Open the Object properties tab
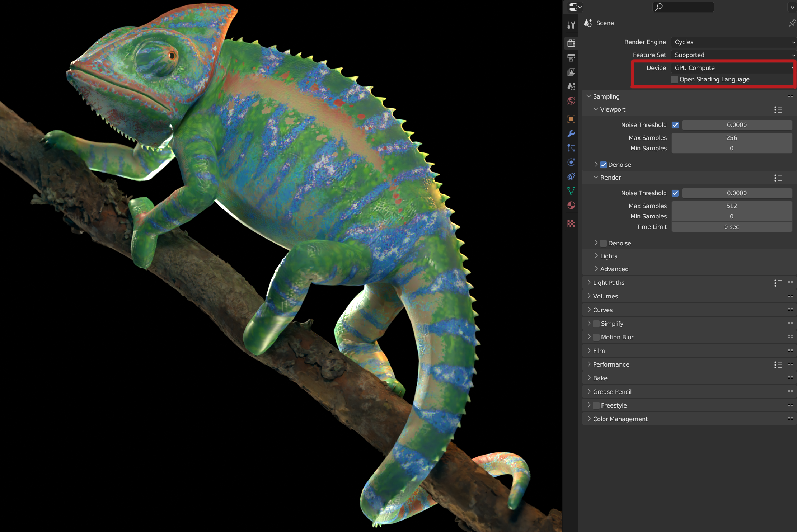797x532 pixels. coord(571,119)
